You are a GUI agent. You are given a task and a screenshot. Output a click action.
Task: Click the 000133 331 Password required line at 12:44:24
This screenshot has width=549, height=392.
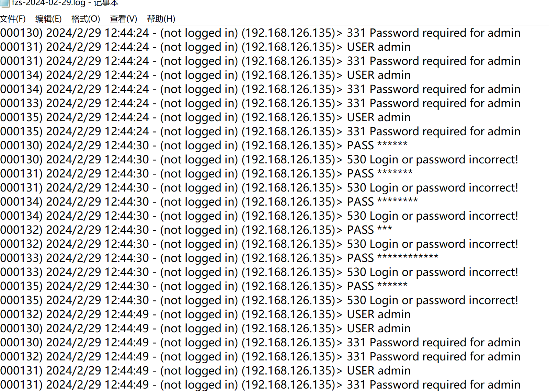pyautogui.click(x=260, y=103)
